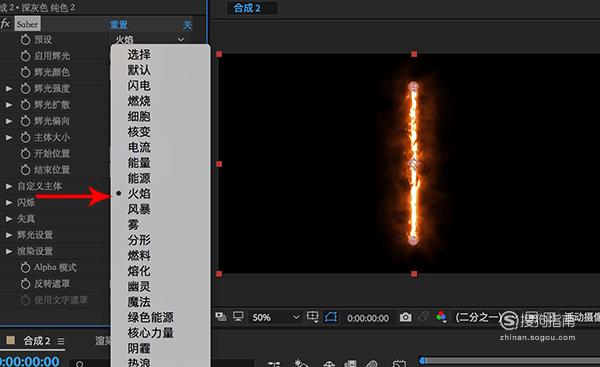
Task: Switch to 合成 2 viewer tab
Action: pyautogui.click(x=247, y=8)
